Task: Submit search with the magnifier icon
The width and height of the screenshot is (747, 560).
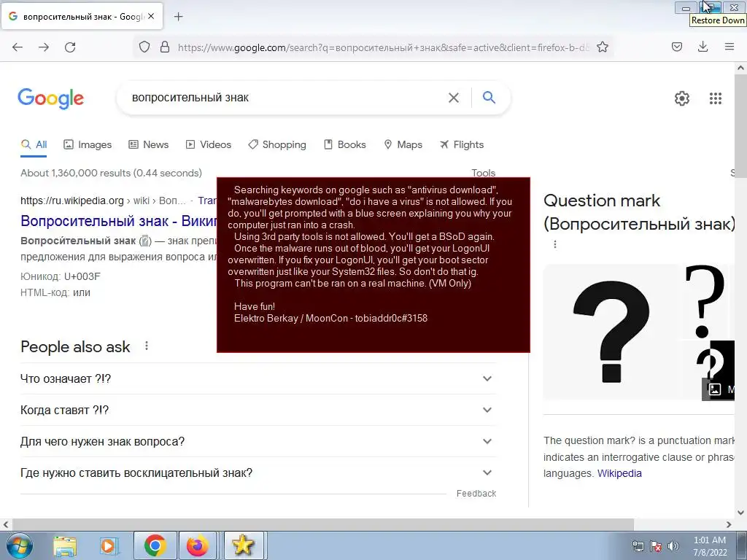Action: click(x=489, y=97)
